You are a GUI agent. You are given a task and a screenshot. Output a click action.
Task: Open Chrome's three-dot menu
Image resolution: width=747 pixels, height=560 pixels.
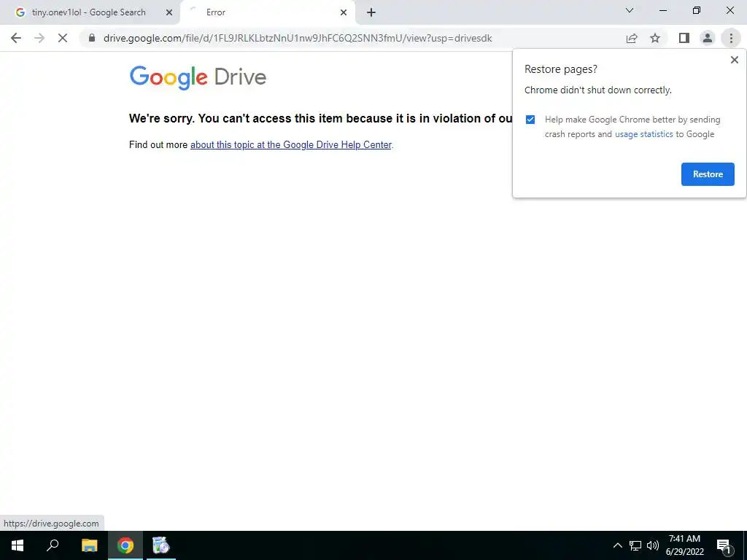[731, 38]
